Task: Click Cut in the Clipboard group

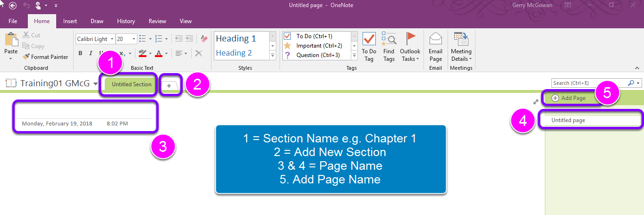Action: [32, 35]
